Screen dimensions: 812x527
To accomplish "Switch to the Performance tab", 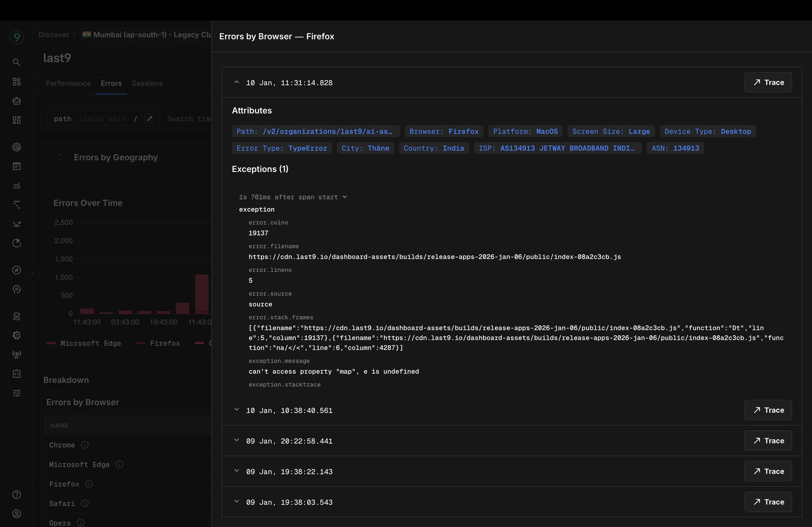I will coord(68,83).
